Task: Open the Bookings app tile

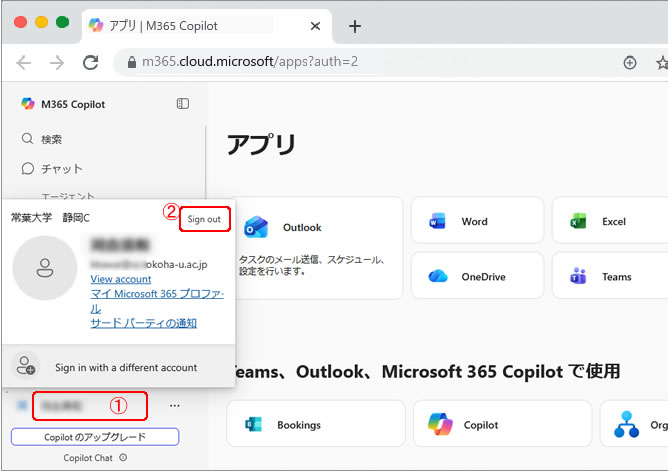Action: tap(316, 424)
